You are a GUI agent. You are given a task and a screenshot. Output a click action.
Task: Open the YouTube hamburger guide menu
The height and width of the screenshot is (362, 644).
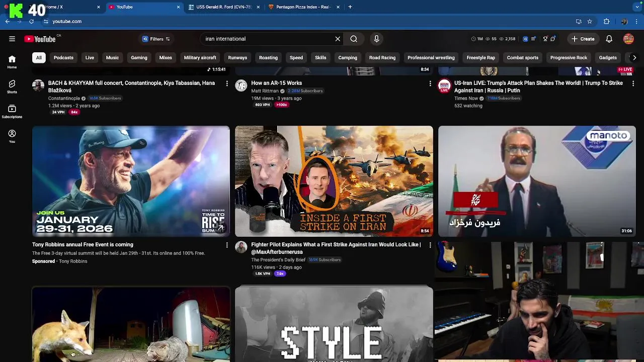[x=12, y=39]
